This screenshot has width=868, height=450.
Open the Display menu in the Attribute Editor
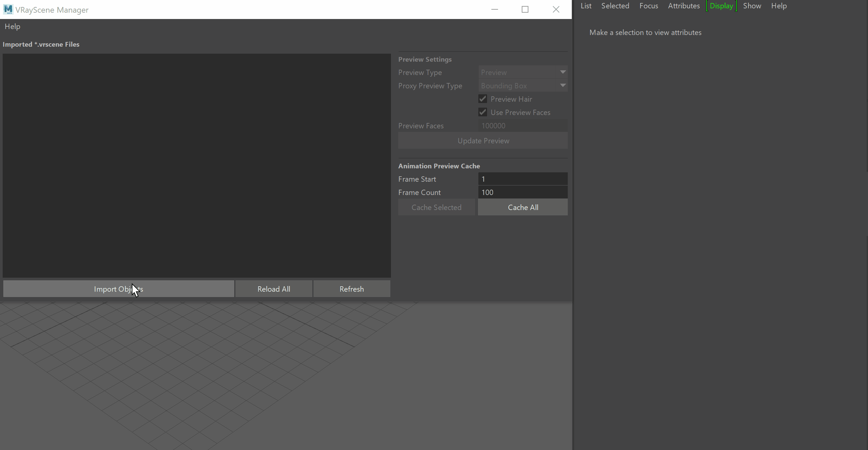(722, 6)
